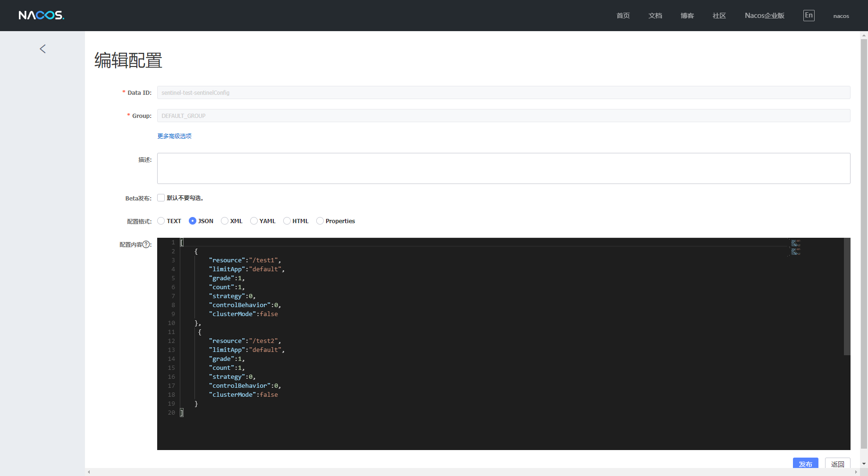This screenshot has height=476, width=868.
Task: Click the code editor vertical scrollbar
Action: 847,296
